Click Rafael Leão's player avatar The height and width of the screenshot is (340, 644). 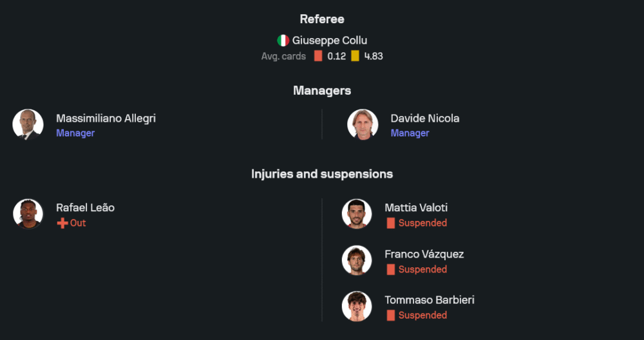click(x=28, y=214)
